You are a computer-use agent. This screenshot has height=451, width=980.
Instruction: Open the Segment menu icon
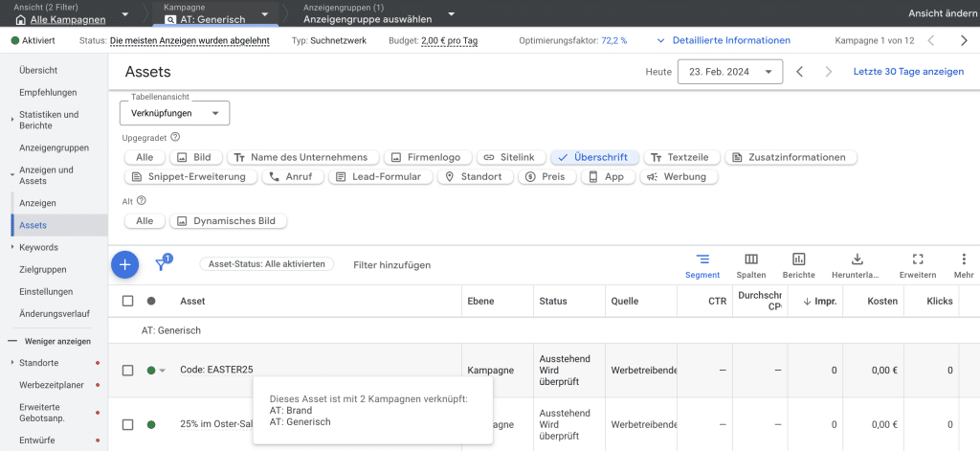coord(702,259)
